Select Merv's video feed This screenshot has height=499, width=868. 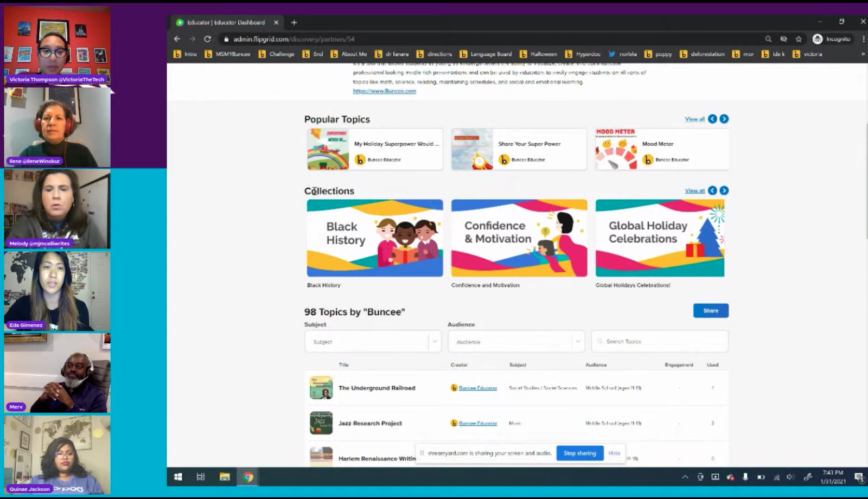(58, 373)
